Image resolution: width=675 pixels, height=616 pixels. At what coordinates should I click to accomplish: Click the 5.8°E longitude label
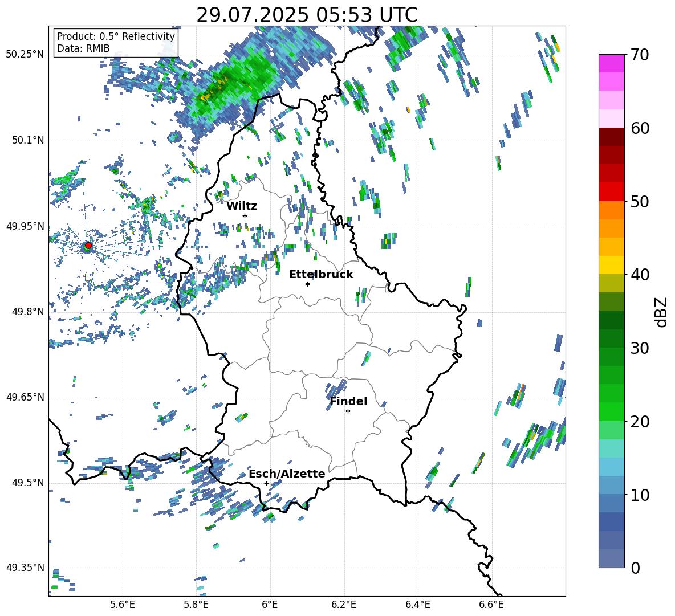click(196, 605)
